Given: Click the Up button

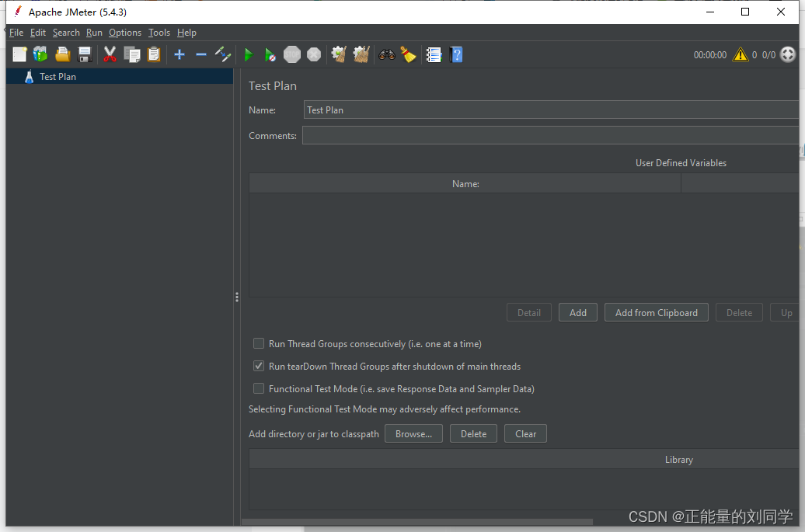Looking at the screenshot, I should tap(786, 312).
